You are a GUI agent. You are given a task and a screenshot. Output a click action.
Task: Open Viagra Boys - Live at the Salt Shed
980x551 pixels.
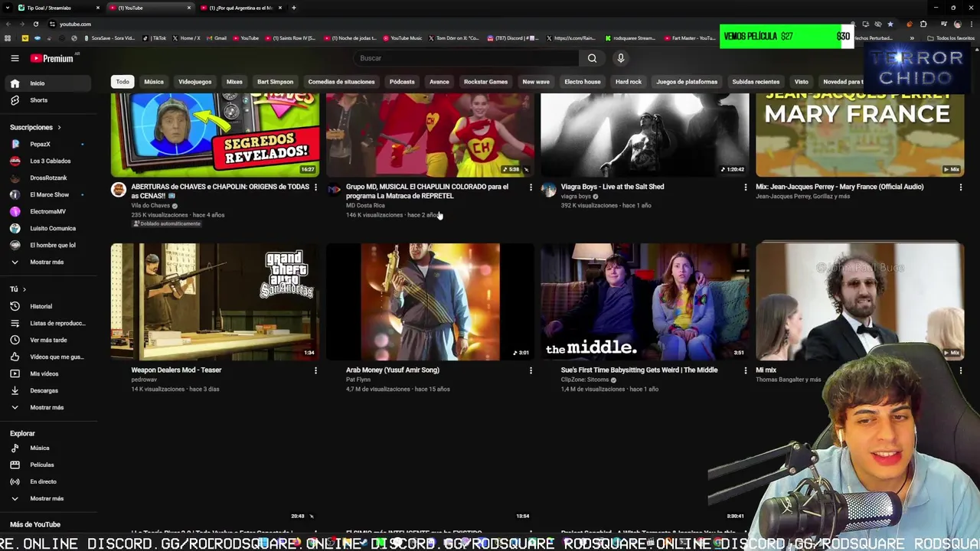pyautogui.click(x=612, y=187)
